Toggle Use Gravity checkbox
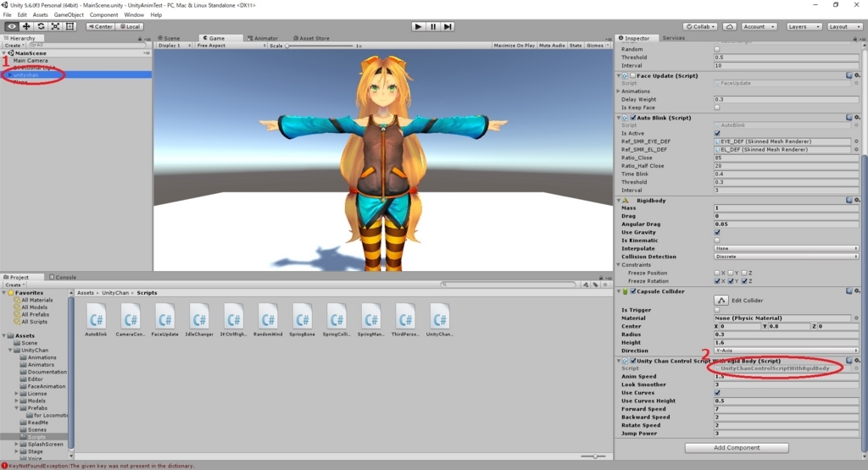 [717, 232]
